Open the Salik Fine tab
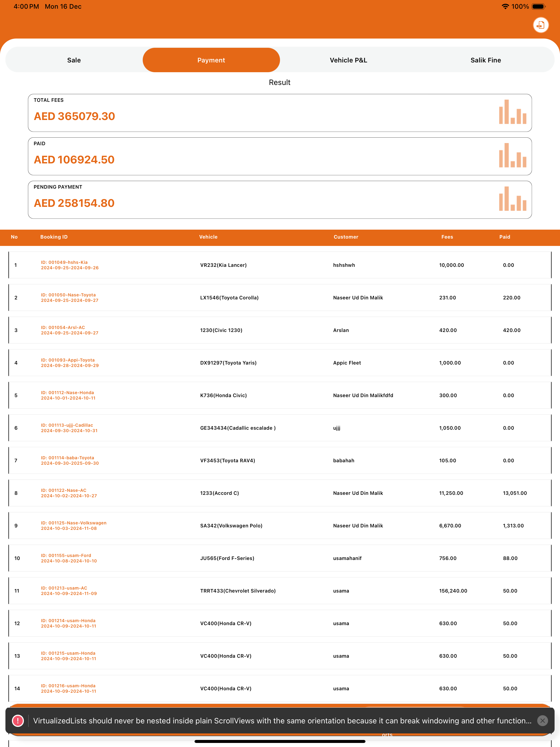Viewport: 560px width, 747px height. pyautogui.click(x=486, y=60)
